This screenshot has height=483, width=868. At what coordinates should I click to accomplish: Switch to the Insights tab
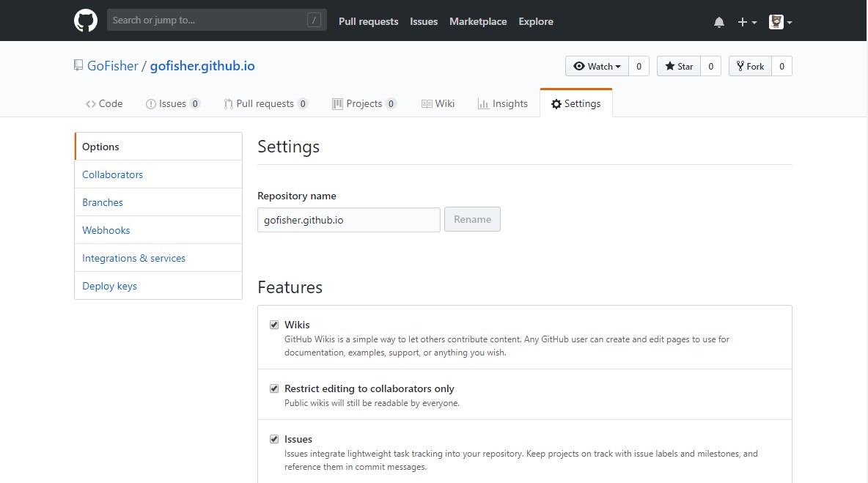click(503, 103)
